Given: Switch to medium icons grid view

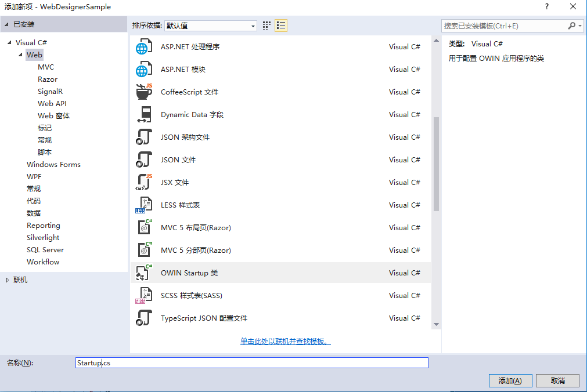Looking at the screenshot, I should pos(267,26).
